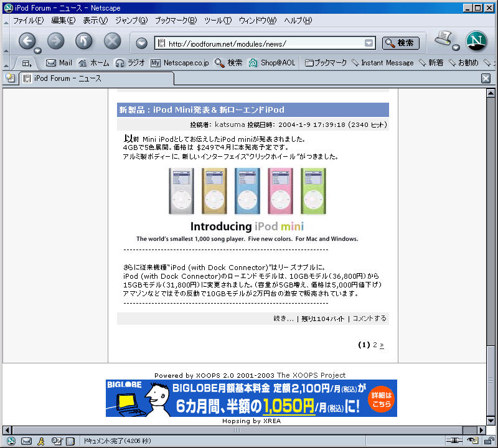
Task: Open the ウィンドウ(W) menu
Action: (258, 21)
